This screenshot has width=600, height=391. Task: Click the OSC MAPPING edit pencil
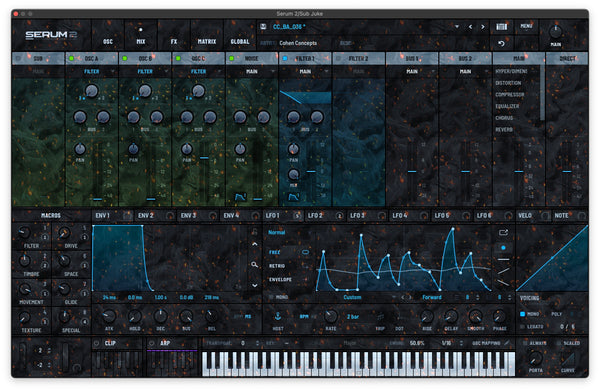pos(507,343)
